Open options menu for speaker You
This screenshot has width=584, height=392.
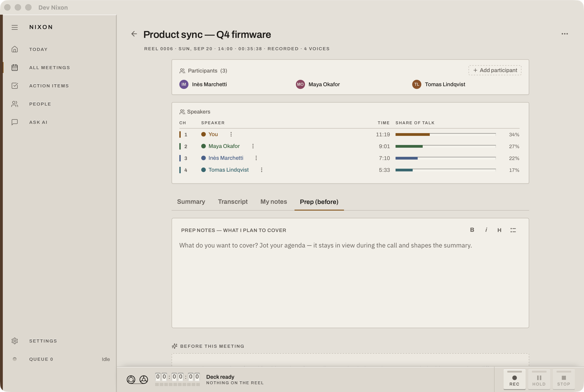(x=231, y=134)
